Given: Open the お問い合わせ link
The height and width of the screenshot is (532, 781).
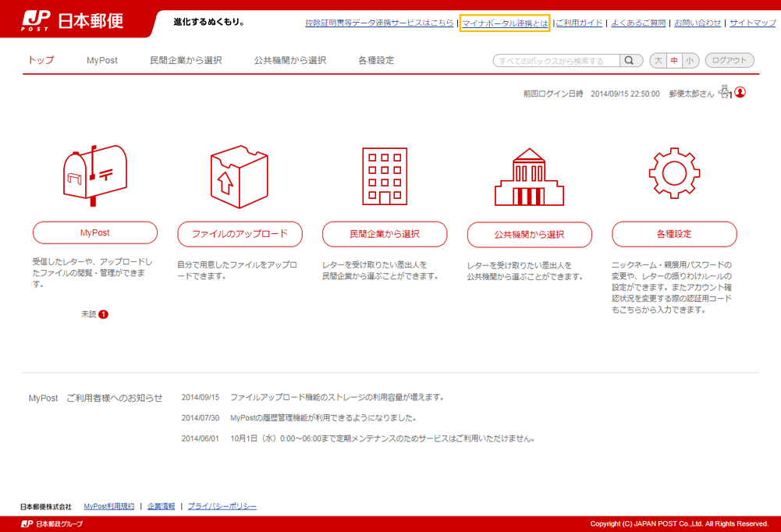Looking at the screenshot, I should click(698, 23).
